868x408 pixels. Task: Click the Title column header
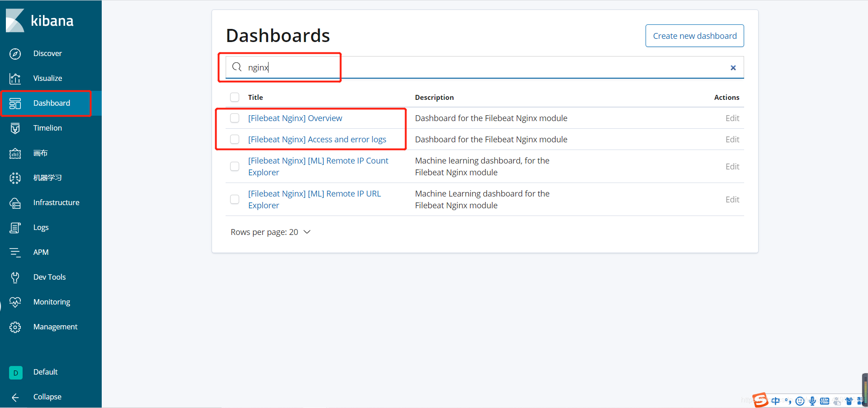click(x=255, y=97)
